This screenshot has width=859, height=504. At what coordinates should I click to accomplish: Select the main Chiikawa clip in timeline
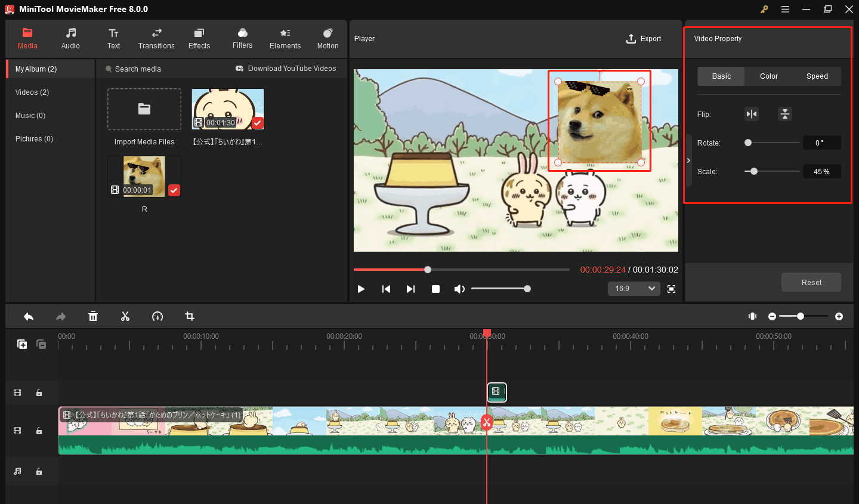point(456,431)
